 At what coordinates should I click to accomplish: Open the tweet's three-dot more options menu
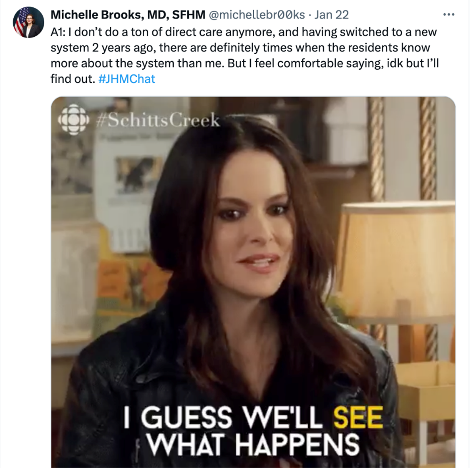[x=448, y=14]
